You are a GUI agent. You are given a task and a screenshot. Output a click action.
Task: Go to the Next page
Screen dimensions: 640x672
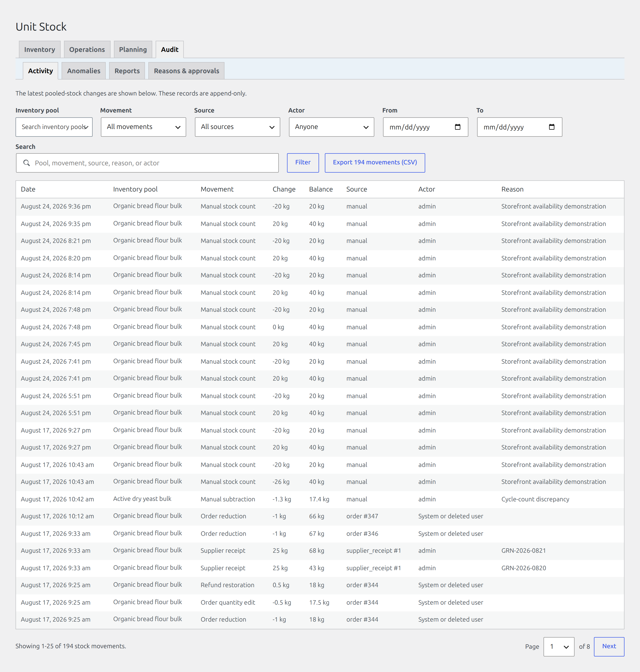click(x=609, y=646)
